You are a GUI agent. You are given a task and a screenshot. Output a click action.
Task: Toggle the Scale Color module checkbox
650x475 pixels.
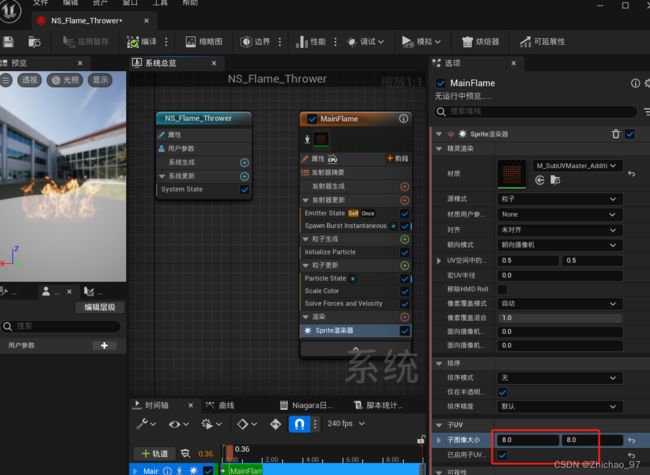(x=405, y=291)
